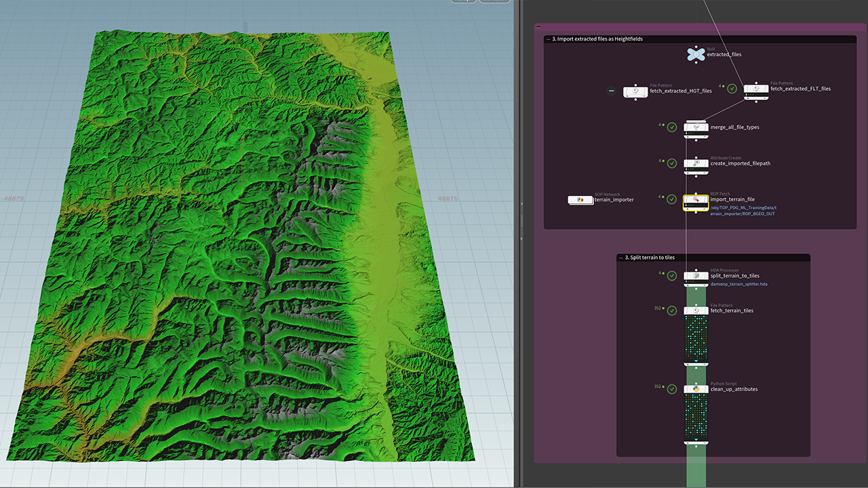Click the dash status badge beside fetch_extracted_HGT_files
Image resolution: width=868 pixels, height=488 pixels.
(x=611, y=91)
